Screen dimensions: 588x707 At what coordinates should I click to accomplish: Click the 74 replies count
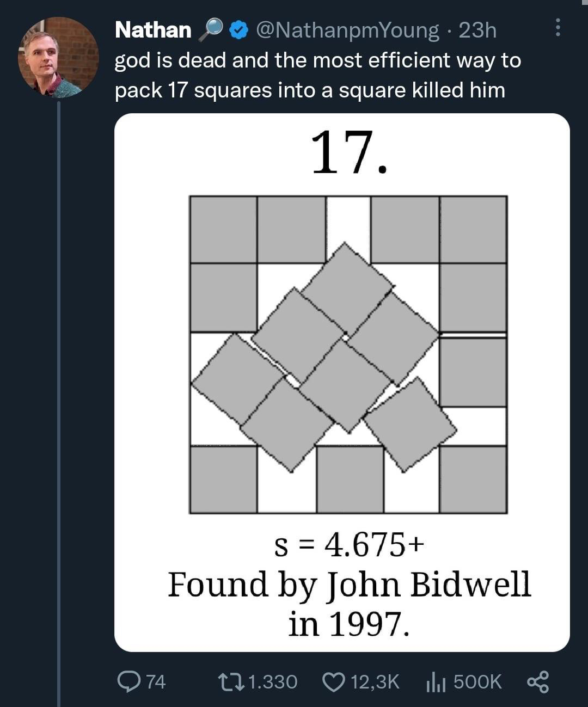156,681
